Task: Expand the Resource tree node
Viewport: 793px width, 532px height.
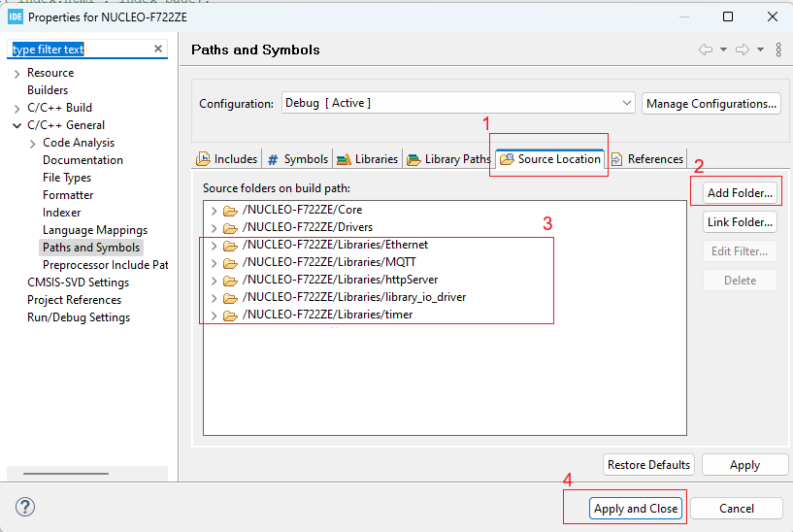Action: (x=17, y=74)
